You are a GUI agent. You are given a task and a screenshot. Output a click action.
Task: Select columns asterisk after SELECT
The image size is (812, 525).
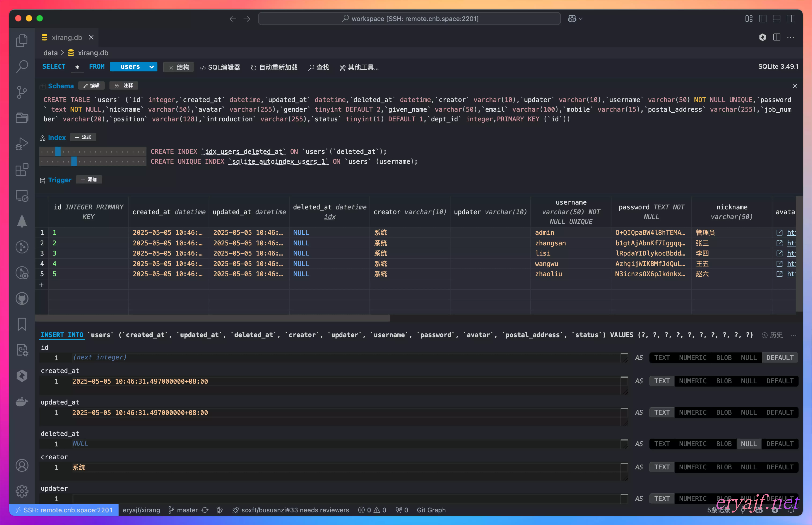pos(77,67)
